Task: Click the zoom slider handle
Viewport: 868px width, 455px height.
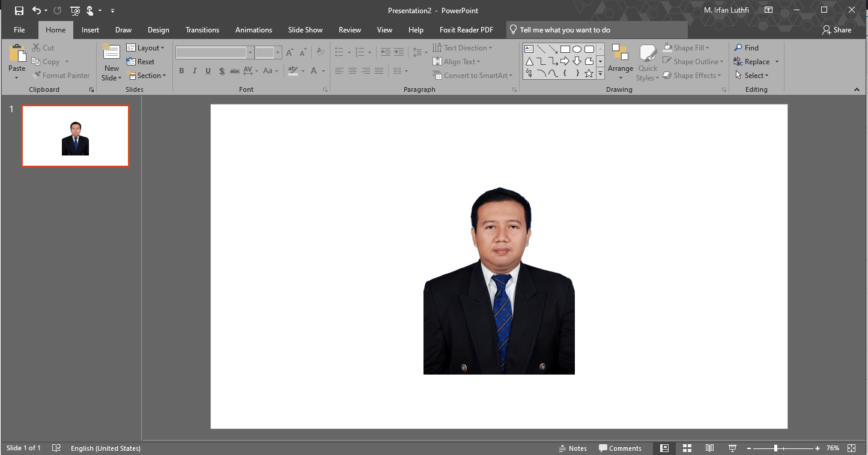Action: click(x=775, y=448)
